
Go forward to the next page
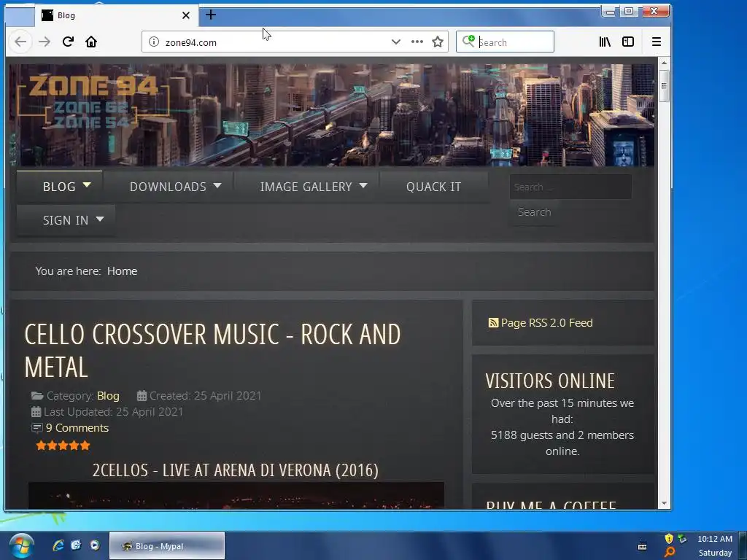click(44, 42)
